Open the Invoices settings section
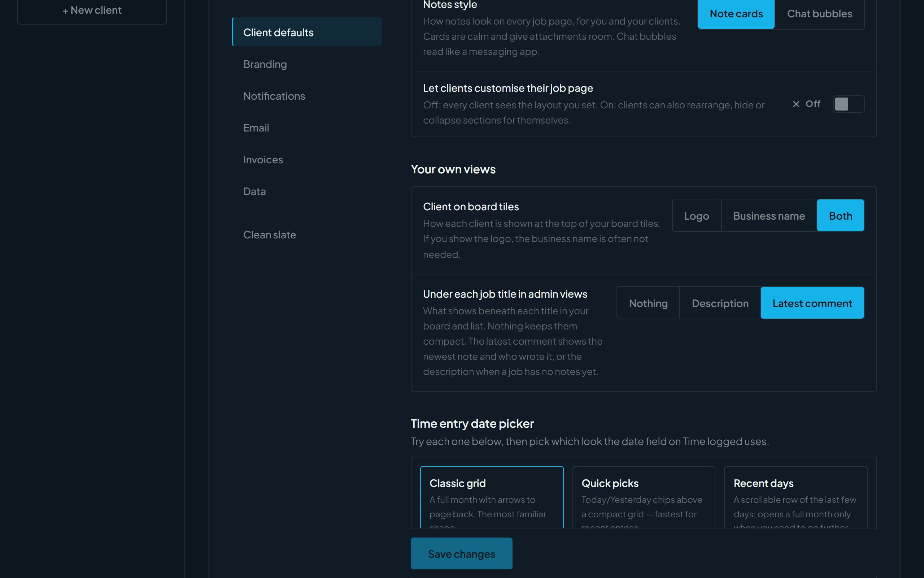 (x=306, y=159)
